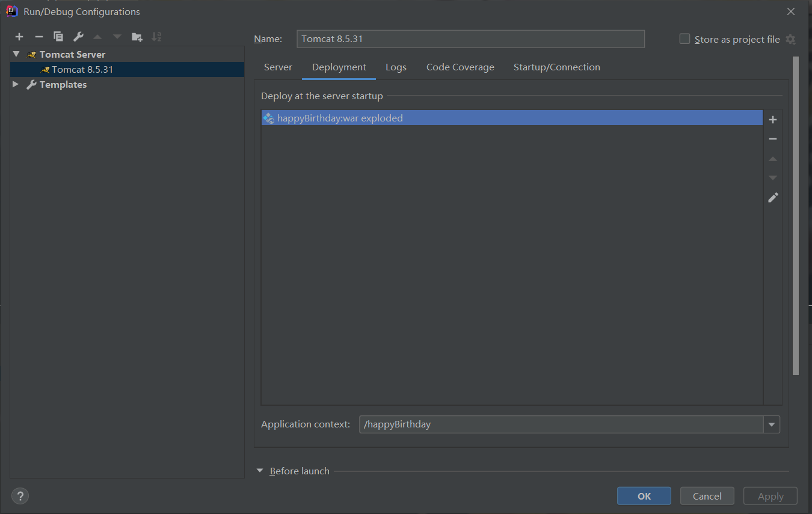
Task: Open edit templates wrench icon in toolbar
Action: coord(78,37)
